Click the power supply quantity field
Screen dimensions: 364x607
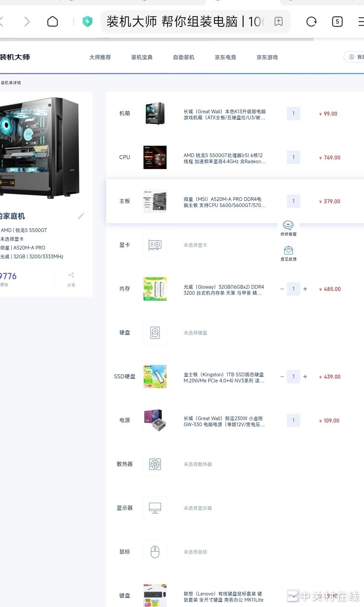[294, 421]
